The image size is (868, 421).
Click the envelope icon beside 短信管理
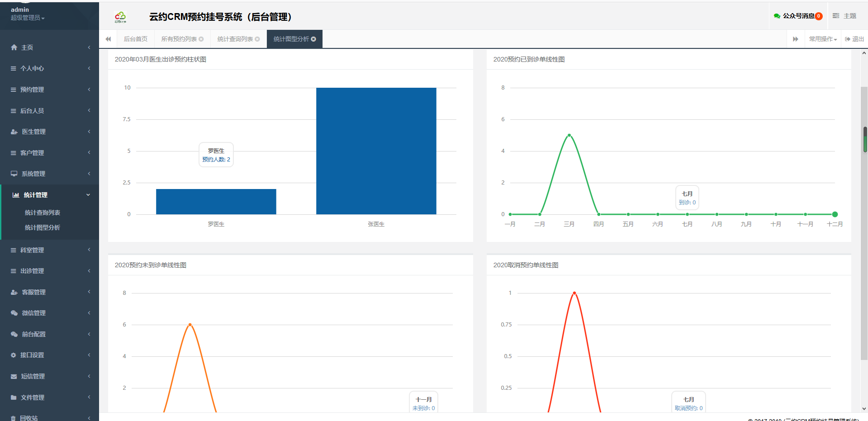coord(14,376)
